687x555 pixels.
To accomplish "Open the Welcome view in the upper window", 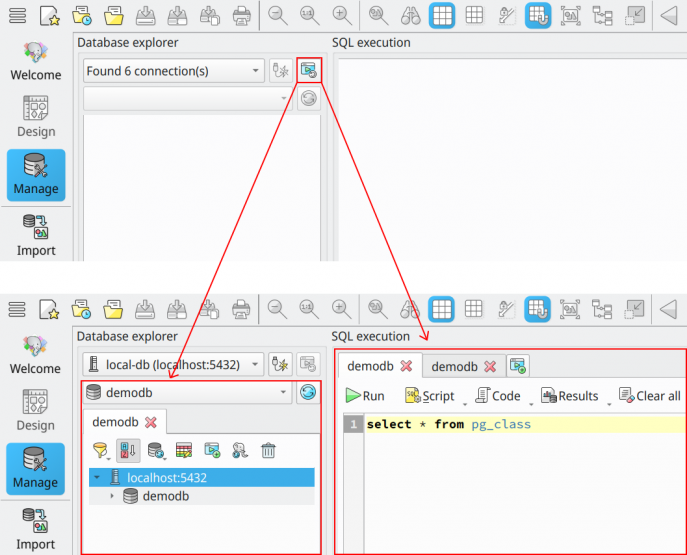I will (36, 61).
